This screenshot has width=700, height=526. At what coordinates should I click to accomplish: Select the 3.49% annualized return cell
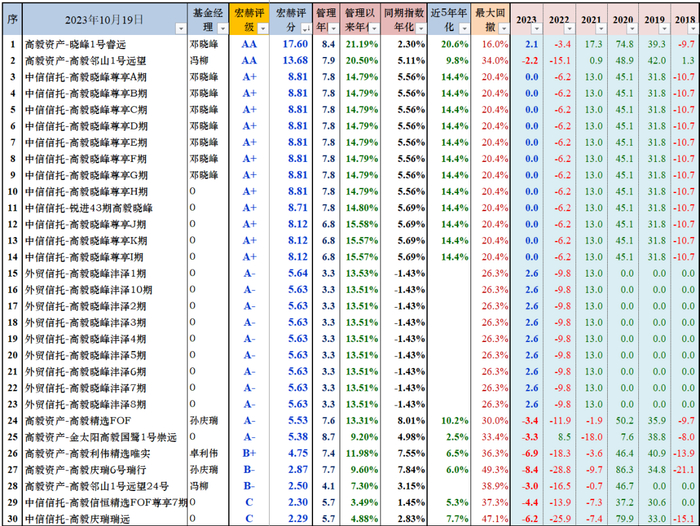click(x=360, y=503)
